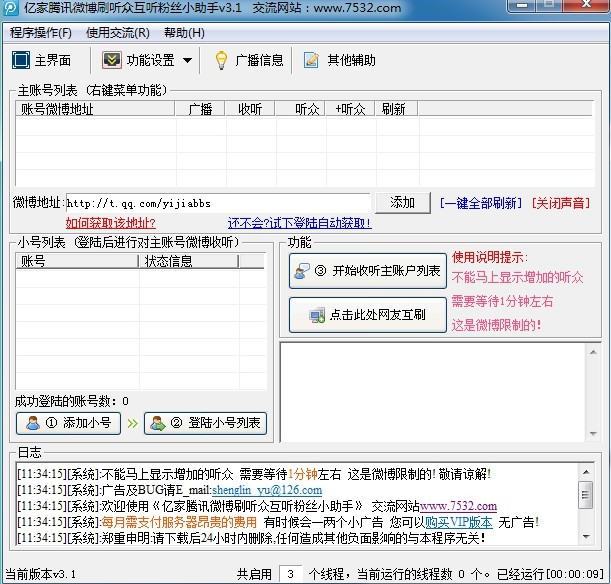Open the 使用交流(R) menu
The height and width of the screenshot is (584, 611).
pos(118,33)
